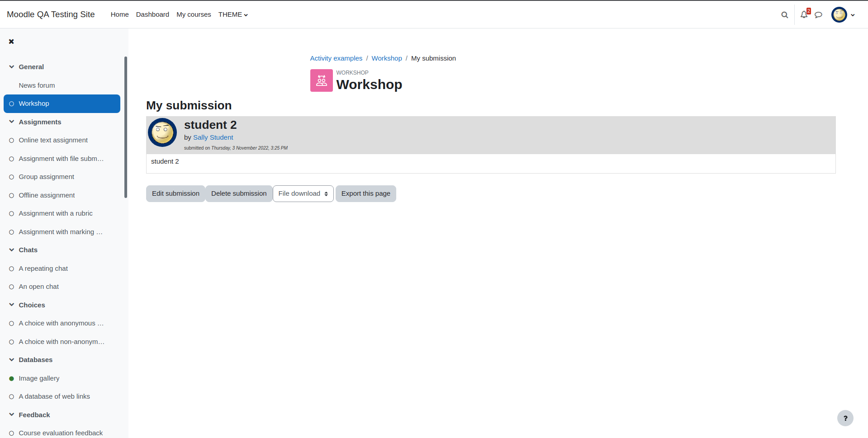Click Sally Student's profile picture
Viewport: 868px width, 438px height.
point(162,132)
